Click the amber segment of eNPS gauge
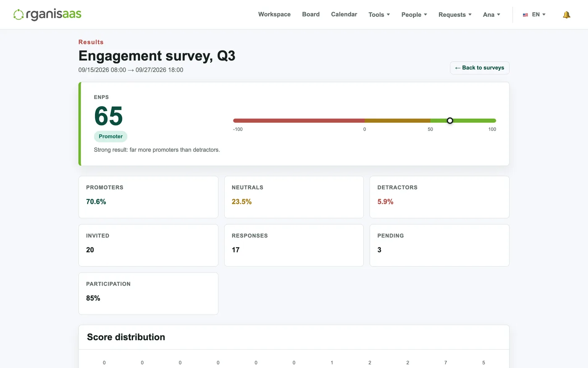Screen dimensions: 588x368 397,121
